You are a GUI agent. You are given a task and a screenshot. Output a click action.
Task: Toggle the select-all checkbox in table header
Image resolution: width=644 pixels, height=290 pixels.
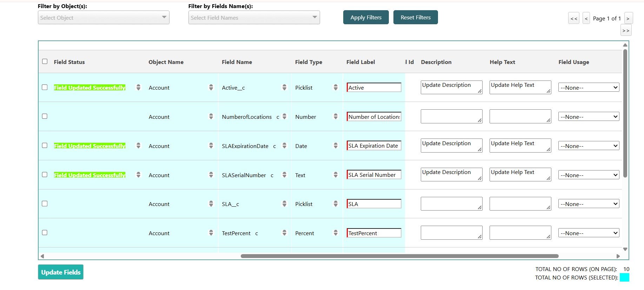point(45,62)
